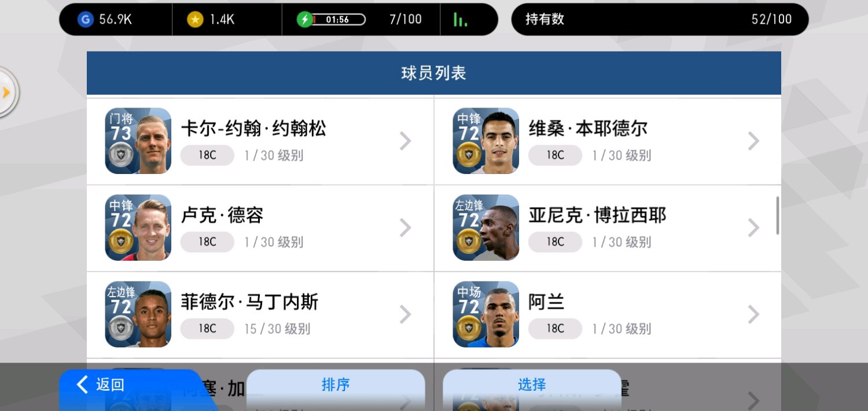Tap the green energy lightning icon
This screenshot has width=868, height=411.
[x=305, y=20]
